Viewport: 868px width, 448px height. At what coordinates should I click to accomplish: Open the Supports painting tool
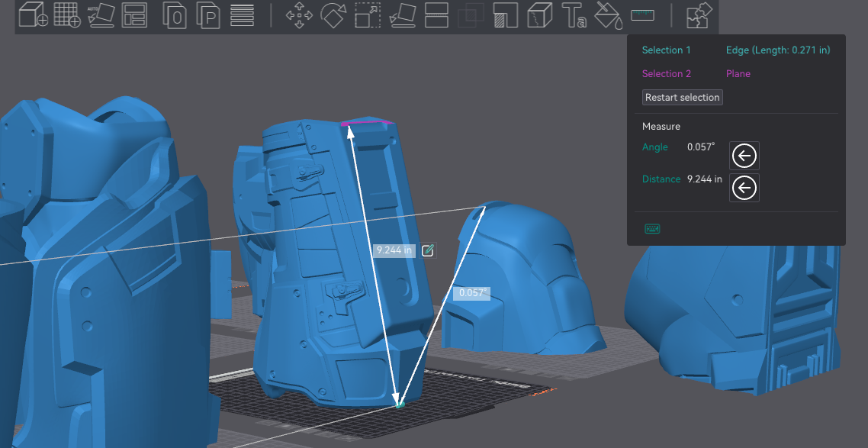click(x=506, y=15)
